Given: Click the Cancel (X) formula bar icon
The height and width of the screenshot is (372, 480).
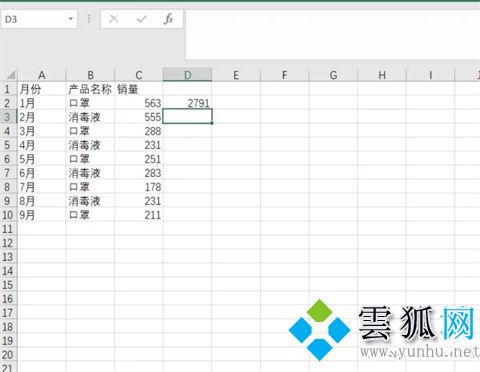Looking at the screenshot, I should point(114,19).
